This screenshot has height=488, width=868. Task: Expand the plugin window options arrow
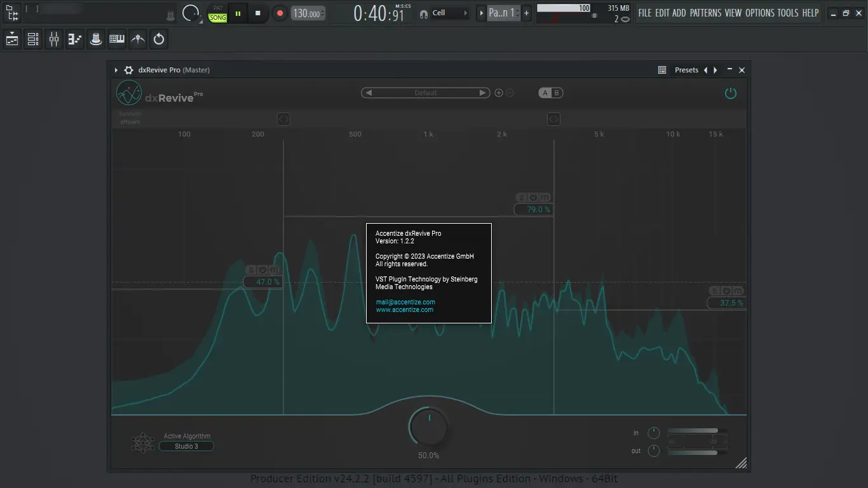pyautogui.click(x=116, y=70)
